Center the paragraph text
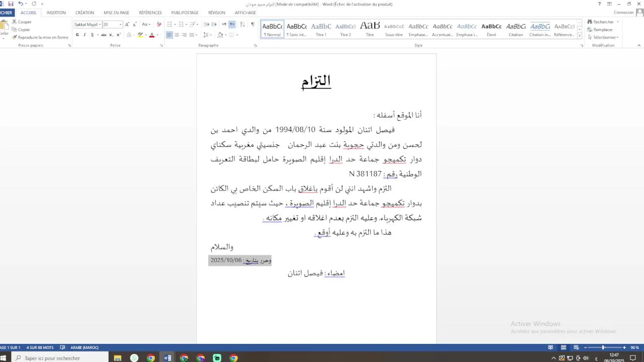The image size is (644, 362). [x=177, y=35]
